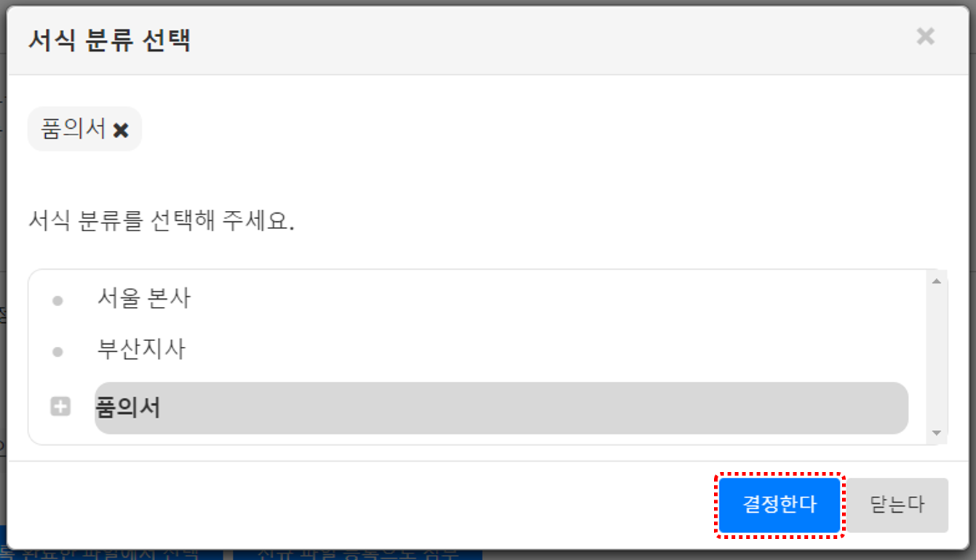Select 서울 본사 in the category tree

[x=143, y=299]
